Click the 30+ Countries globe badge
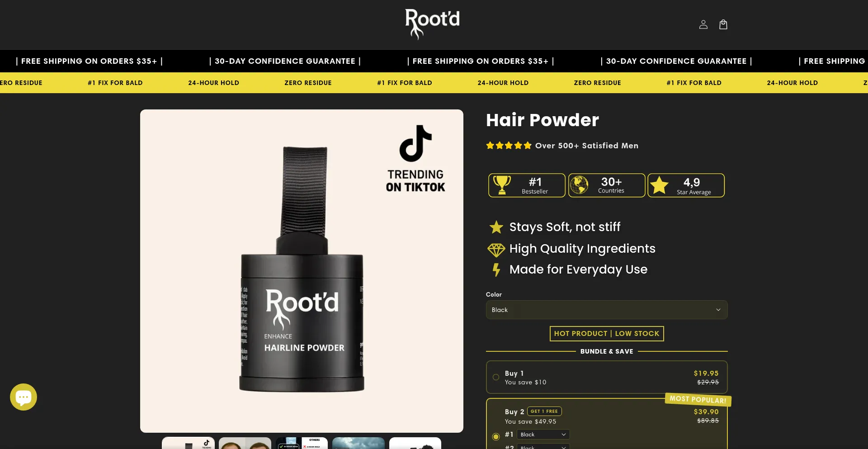This screenshot has height=449, width=868. point(607,185)
